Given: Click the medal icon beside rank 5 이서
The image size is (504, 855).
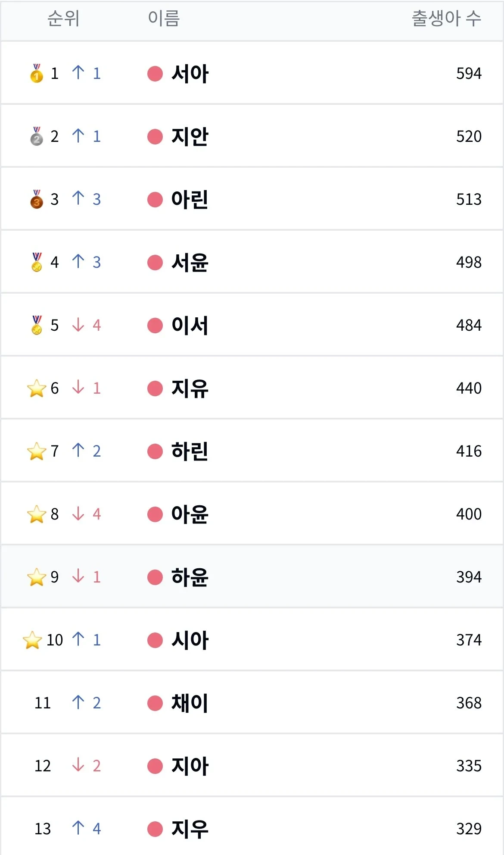Looking at the screenshot, I should (x=37, y=325).
